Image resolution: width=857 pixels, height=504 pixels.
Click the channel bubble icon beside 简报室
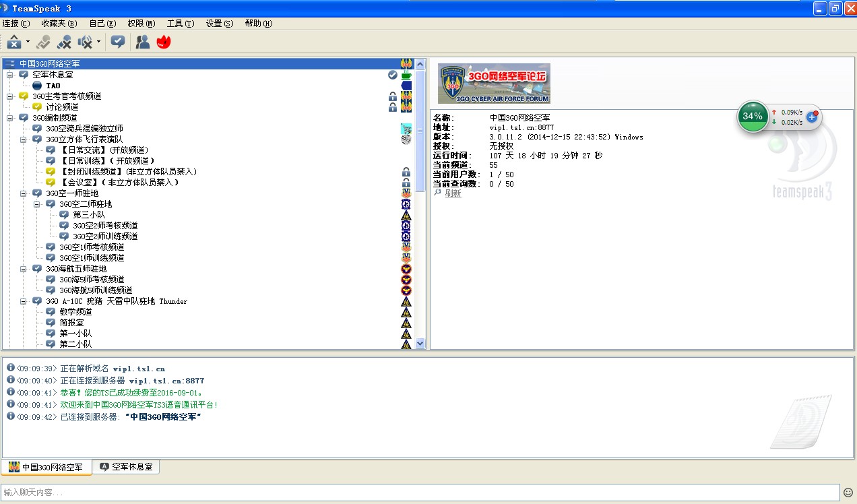click(51, 323)
